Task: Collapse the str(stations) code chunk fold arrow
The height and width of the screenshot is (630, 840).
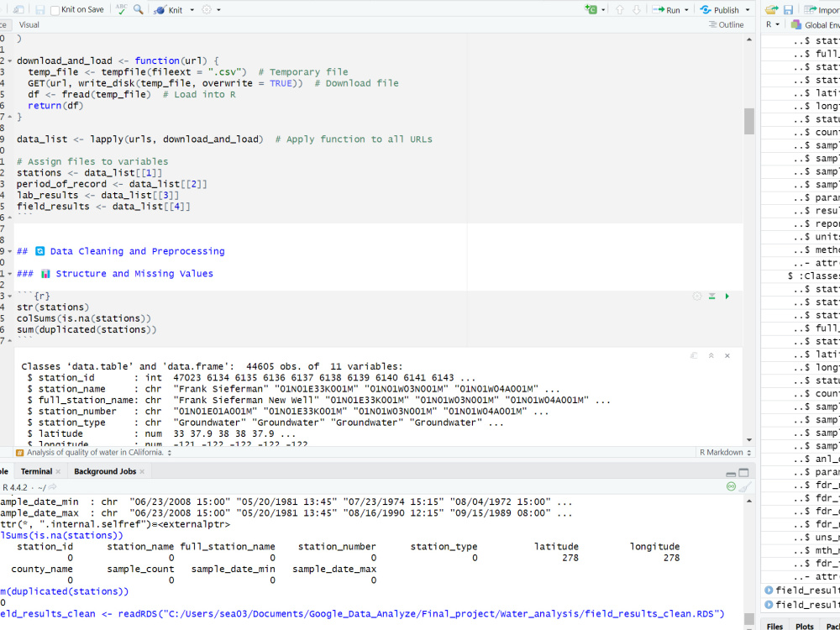Action: pos(9,297)
